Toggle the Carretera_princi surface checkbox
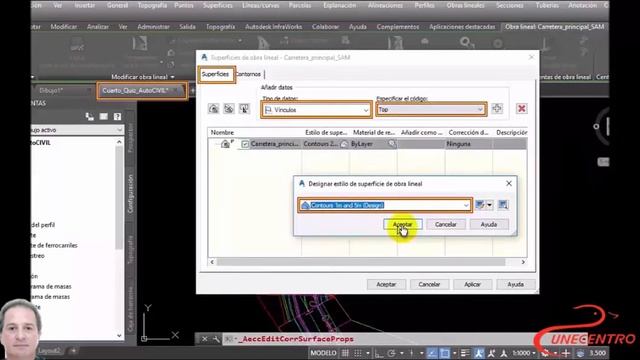The image size is (640, 360). (245, 144)
